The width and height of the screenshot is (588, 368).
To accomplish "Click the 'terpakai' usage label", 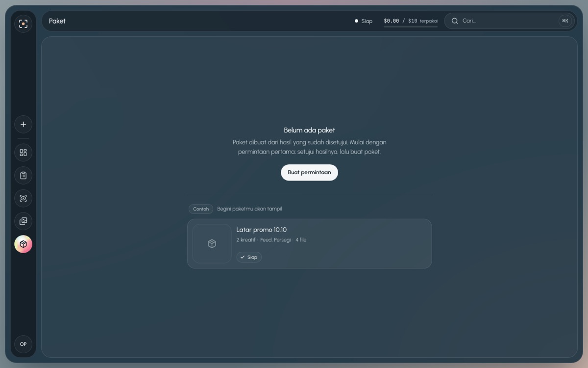I will 429,21.
